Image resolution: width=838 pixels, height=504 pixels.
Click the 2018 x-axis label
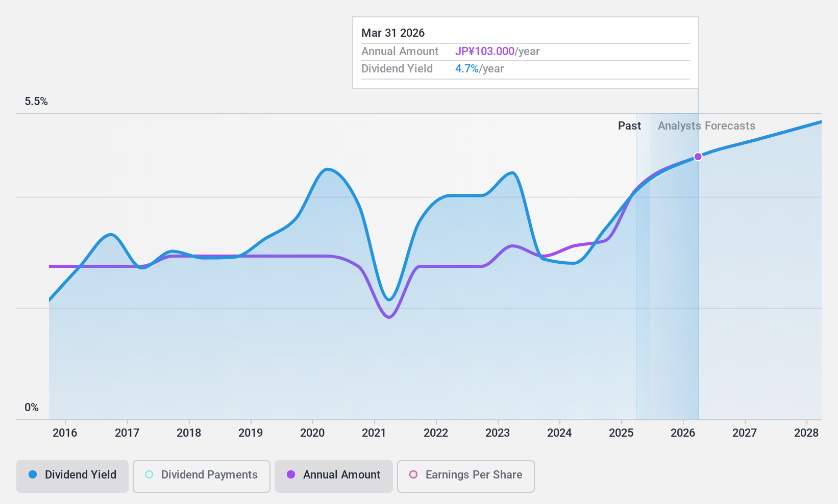[189, 433]
